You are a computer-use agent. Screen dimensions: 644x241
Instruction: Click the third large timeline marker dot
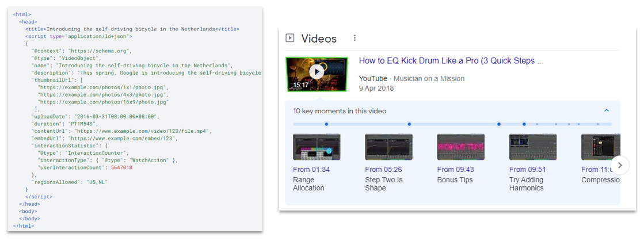click(499, 124)
